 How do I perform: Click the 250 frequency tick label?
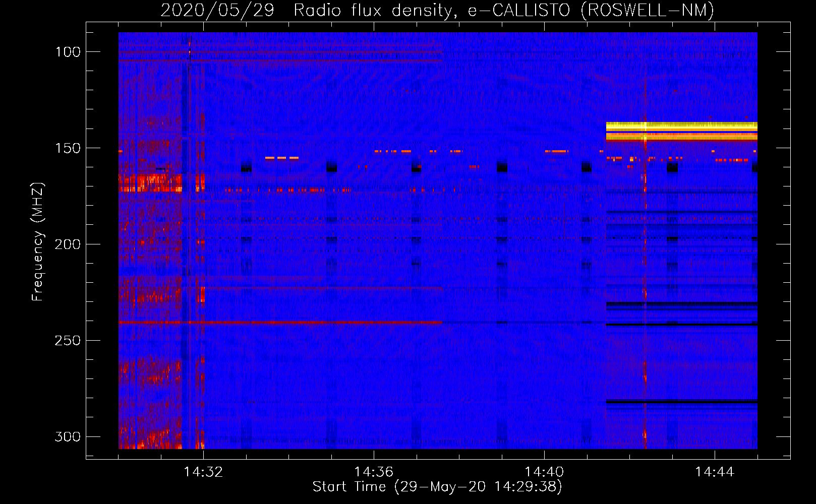coord(68,341)
